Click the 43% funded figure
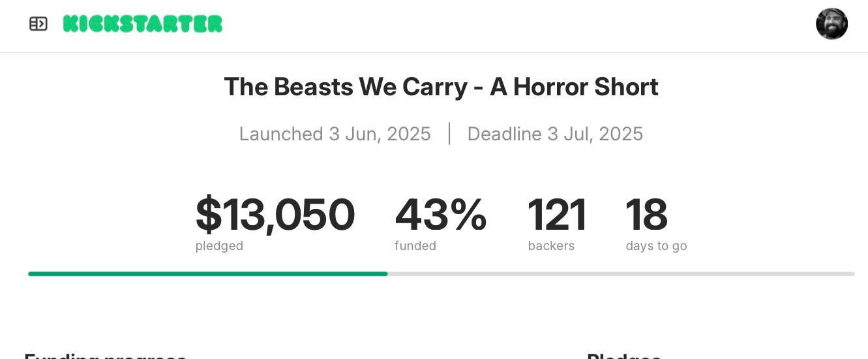The height and width of the screenshot is (359, 868). pyautogui.click(x=441, y=214)
